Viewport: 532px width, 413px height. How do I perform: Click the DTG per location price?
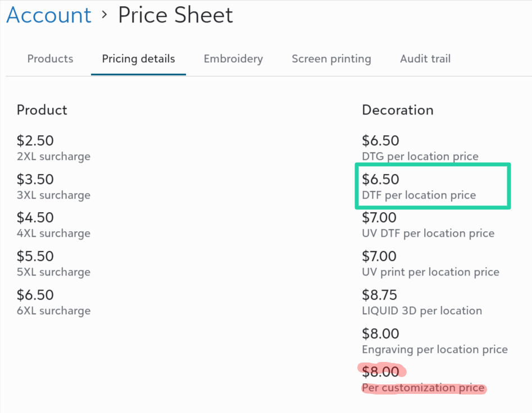point(380,141)
